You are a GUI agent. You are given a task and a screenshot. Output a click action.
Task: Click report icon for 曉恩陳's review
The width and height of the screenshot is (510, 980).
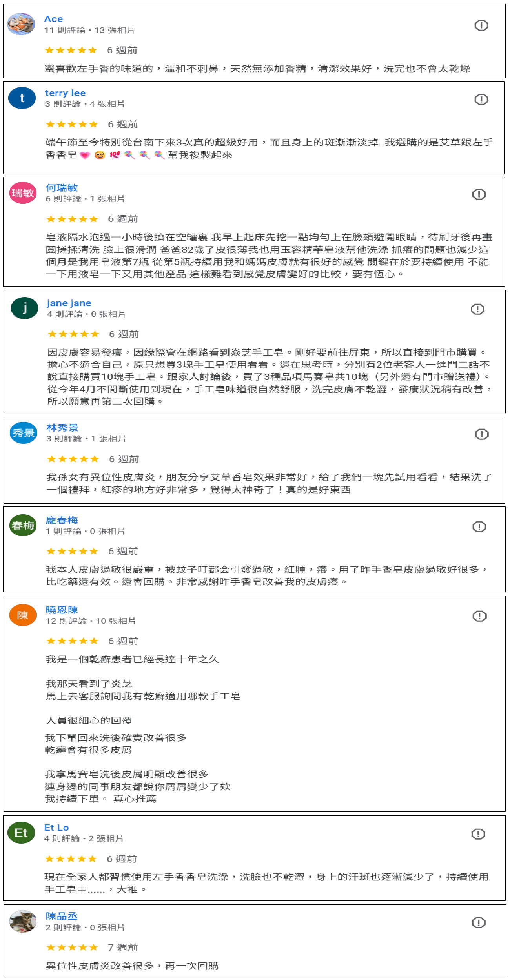479,616
